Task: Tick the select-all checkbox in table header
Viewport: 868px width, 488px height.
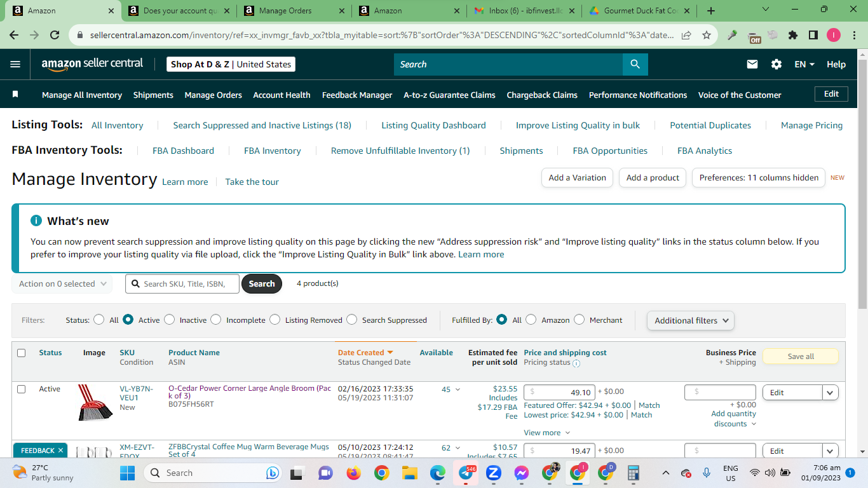Action: click(22, 353)
